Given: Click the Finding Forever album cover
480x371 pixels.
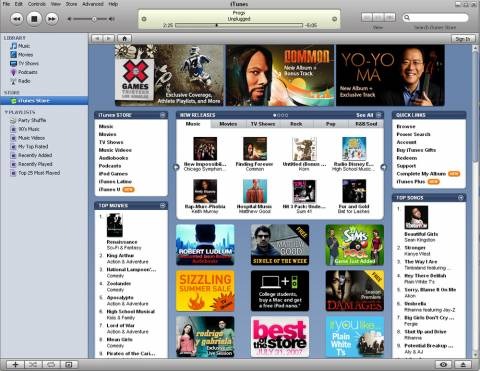Looking at the screenshot, I should click(x=255, y=149).
